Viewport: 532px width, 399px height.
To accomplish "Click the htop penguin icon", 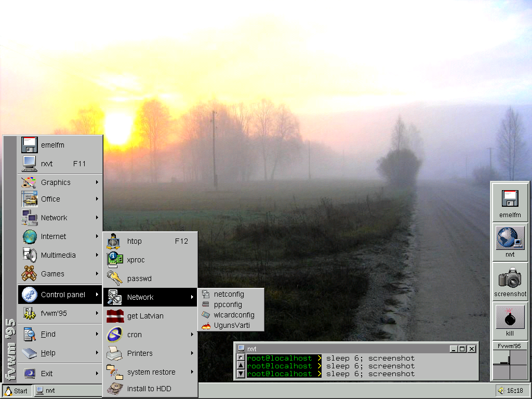I will tap(113, 241).
